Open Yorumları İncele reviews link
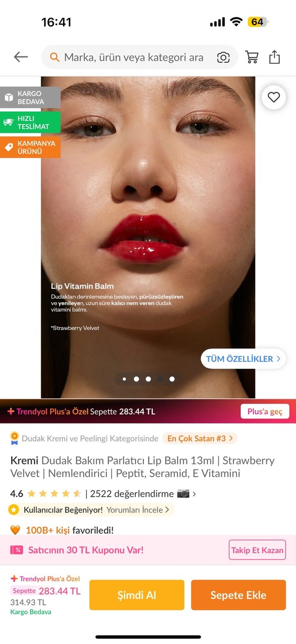 click(x=138, y=510)
